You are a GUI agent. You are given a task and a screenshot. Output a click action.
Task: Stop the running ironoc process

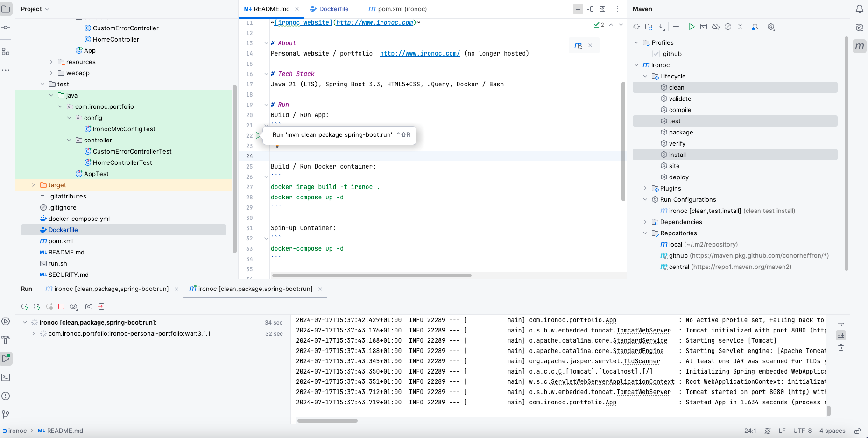[61, 306]
